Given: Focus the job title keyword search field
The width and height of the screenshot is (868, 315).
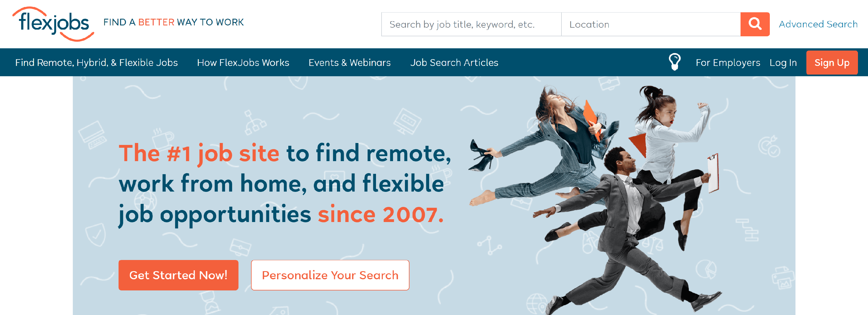Looking at the screenshot, I should pyautogui.click(x=471, y=24).
